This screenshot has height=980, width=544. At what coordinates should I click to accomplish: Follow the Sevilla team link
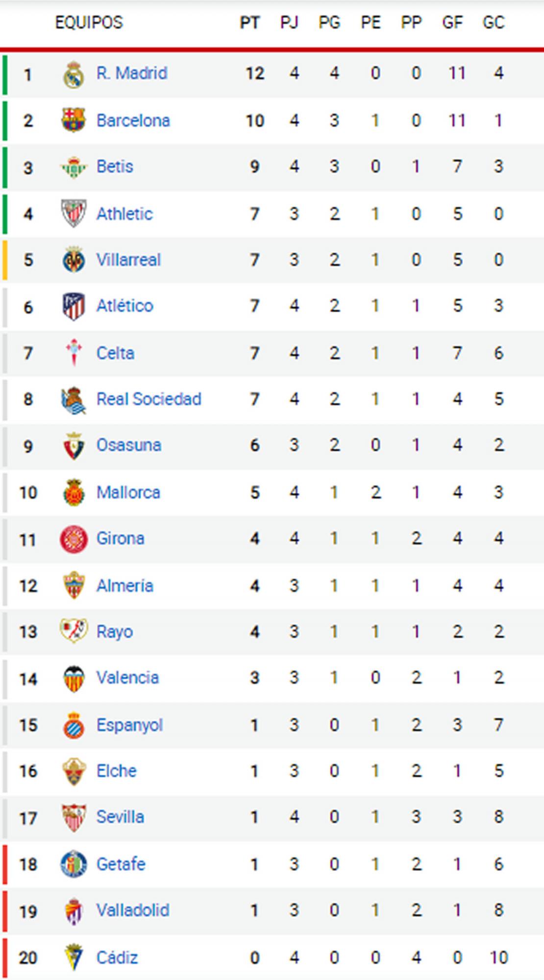[120, 817]
